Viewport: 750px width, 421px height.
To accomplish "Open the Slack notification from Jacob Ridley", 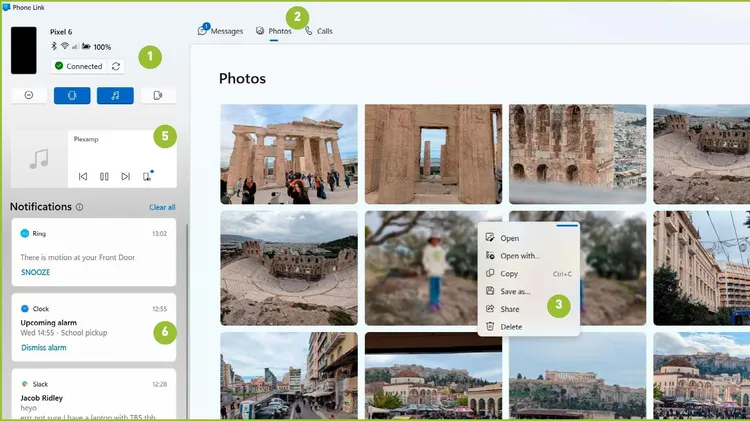I will click(94, 395).
